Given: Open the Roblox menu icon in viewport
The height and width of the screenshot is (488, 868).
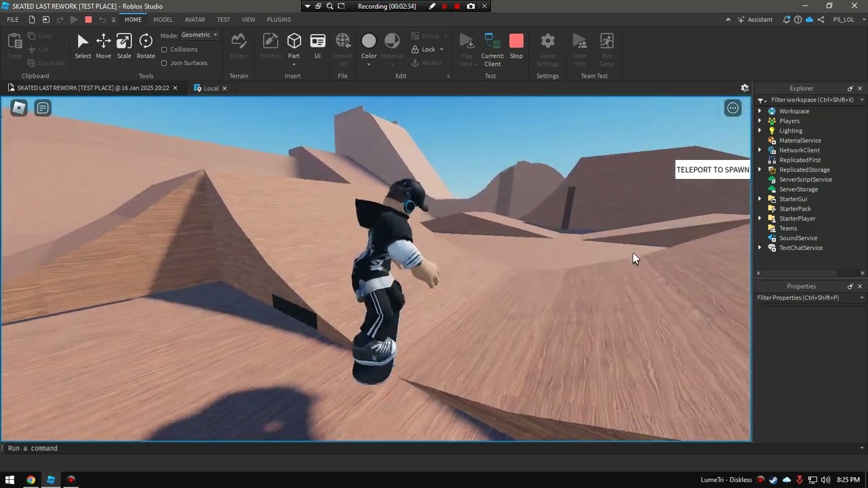Looking at the screenshot, I should click(19, 108).
